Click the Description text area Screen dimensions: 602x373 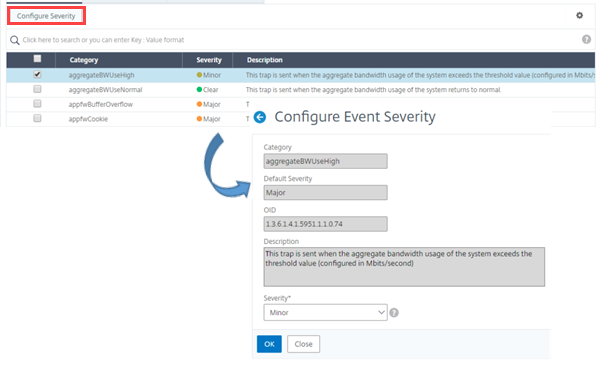[x=404, y=267]
